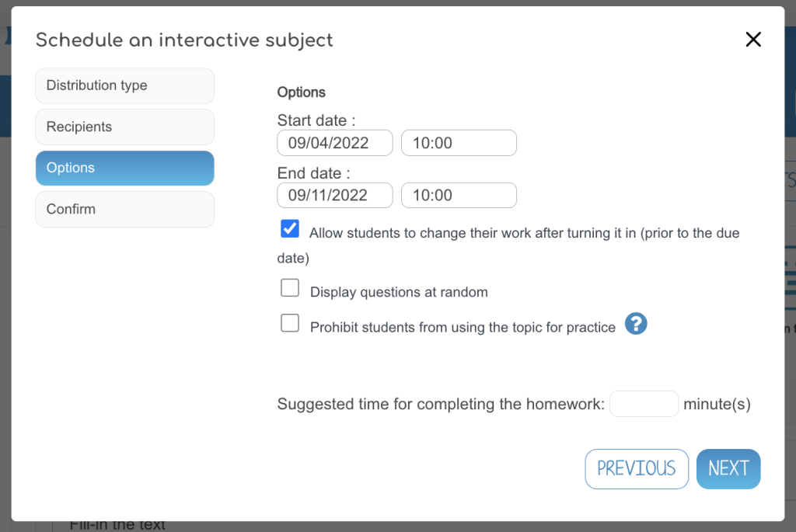
Task: Click the Display questions at random label
Action: click(399, 292)
